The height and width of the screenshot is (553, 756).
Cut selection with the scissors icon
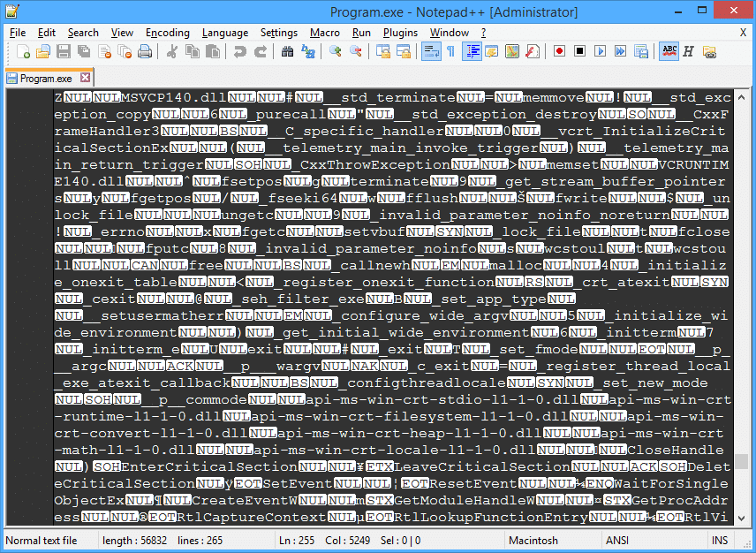coord(171,51)
